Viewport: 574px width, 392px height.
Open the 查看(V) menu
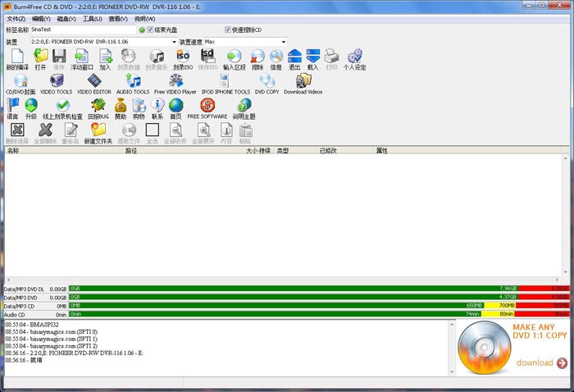click(118, 19)
